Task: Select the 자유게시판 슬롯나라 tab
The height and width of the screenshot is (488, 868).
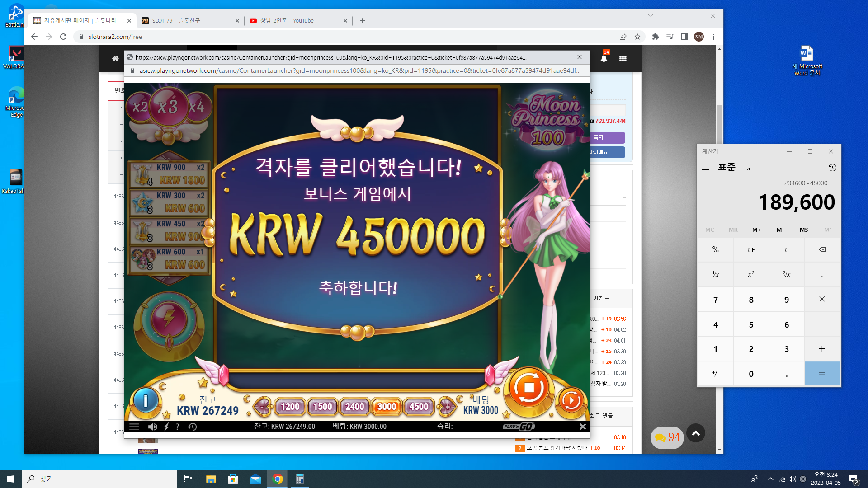Action: (x=82, y=21)
